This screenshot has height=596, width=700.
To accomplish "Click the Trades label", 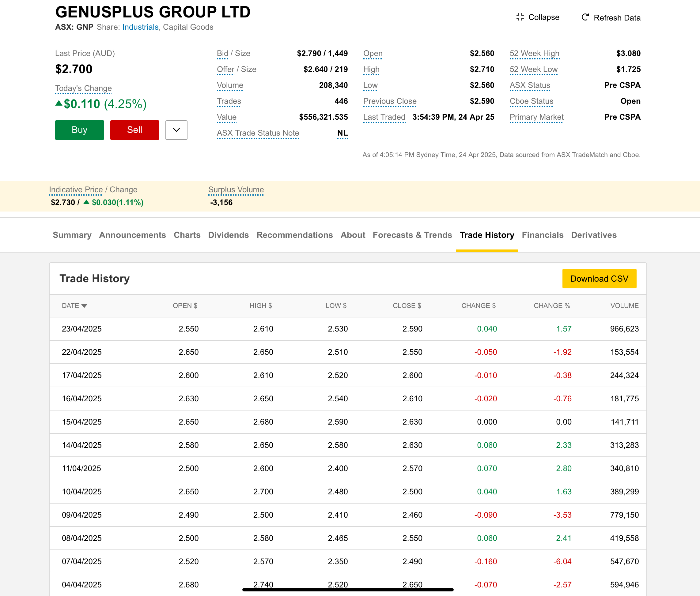I will tap(229, 101).
